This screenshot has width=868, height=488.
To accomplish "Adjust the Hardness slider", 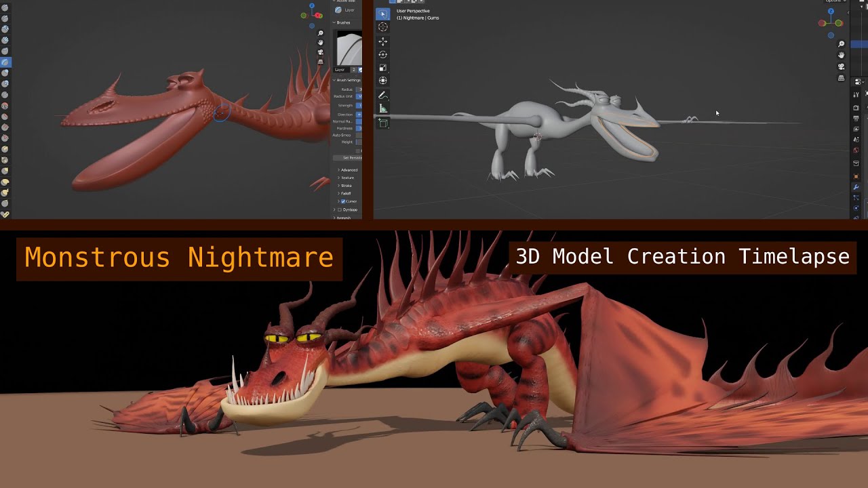I will coord(359,128).
